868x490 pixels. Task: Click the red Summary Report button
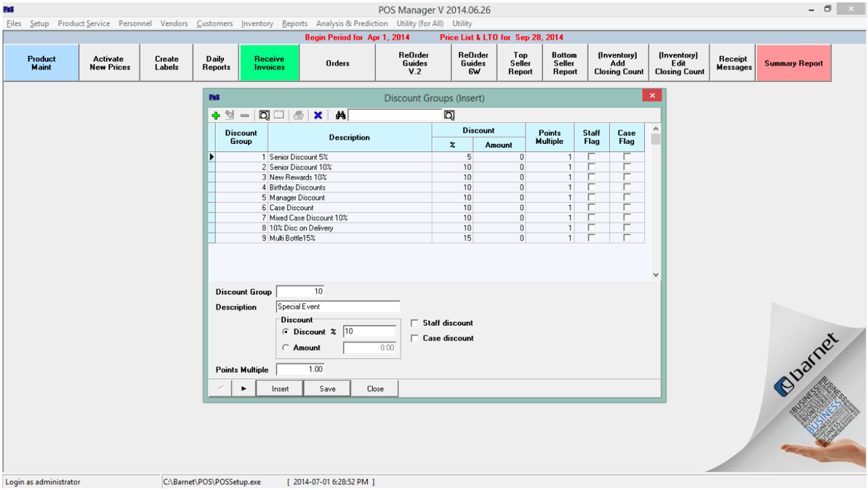(794, 63)
